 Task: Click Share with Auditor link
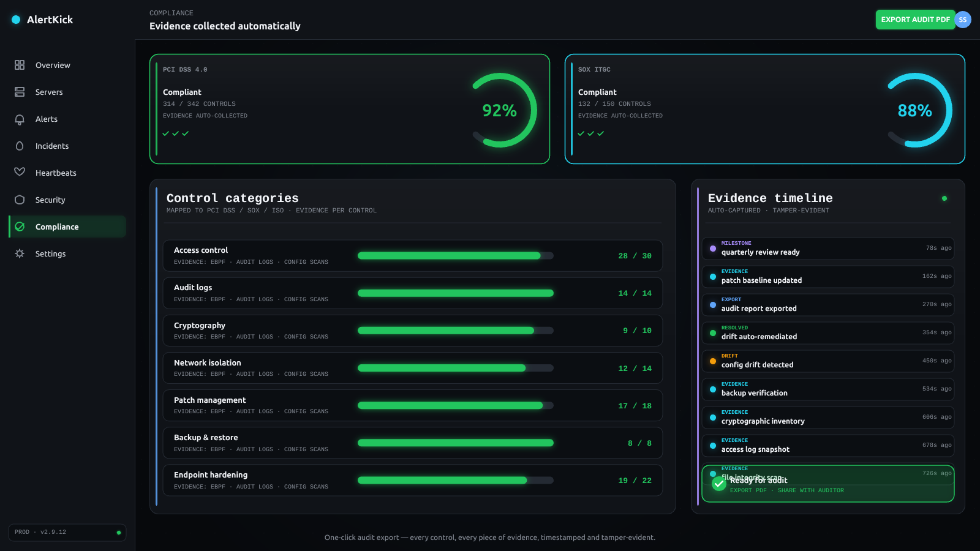click(810, 490)
